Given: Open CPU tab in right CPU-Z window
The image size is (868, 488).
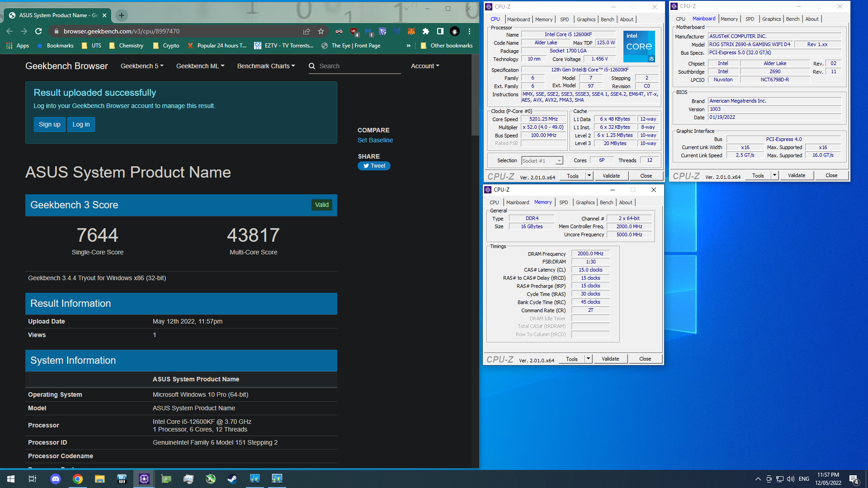Looking at the screenshot, I should [x=680, y=19].
